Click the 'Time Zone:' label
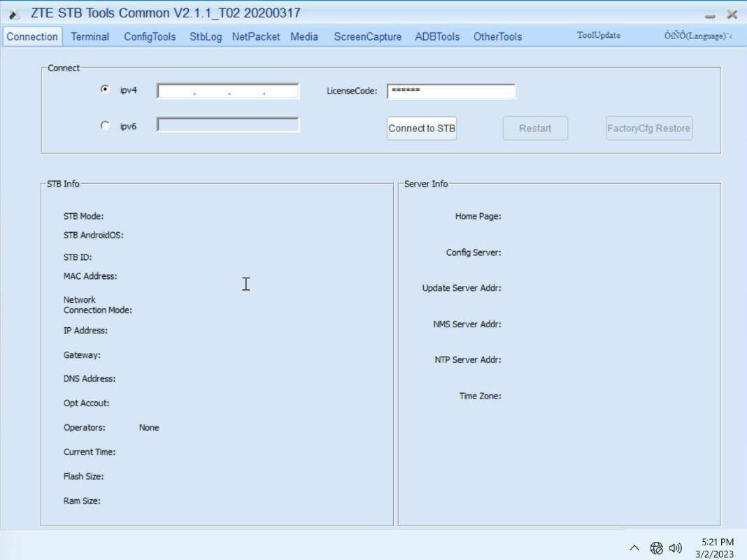The height and width of the screenshot is (560, 747). coord(481,396)
